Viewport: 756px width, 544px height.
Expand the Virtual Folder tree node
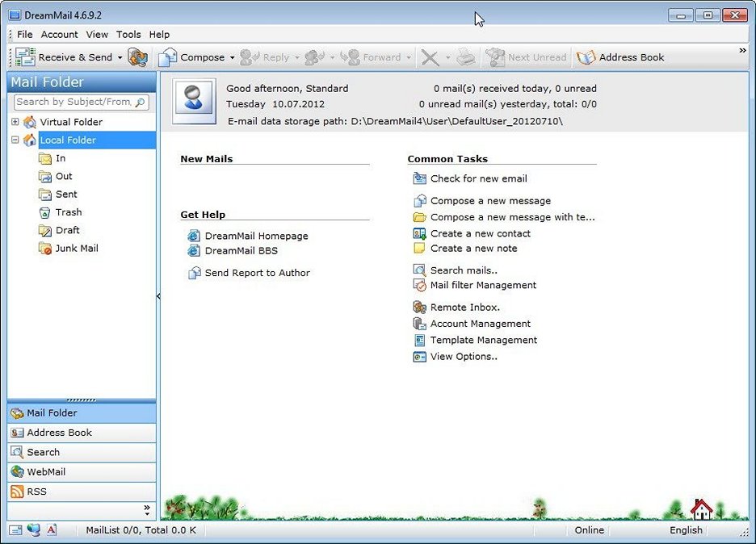tap(15, 122)
